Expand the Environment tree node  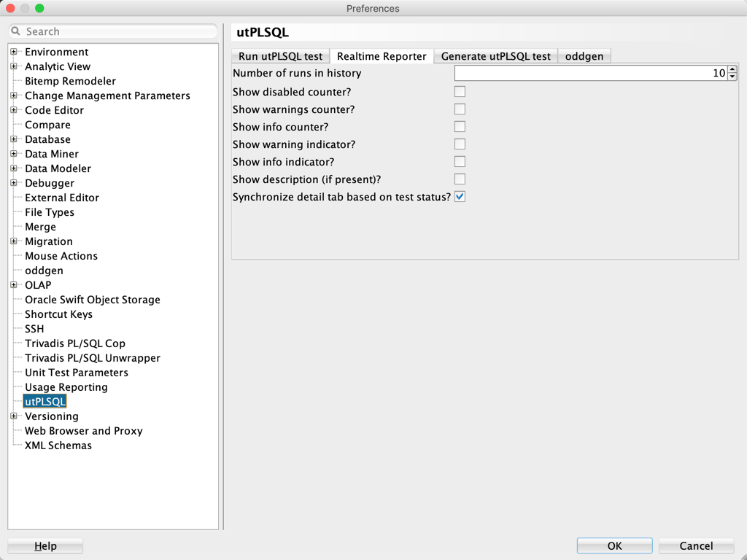point(14,52)
